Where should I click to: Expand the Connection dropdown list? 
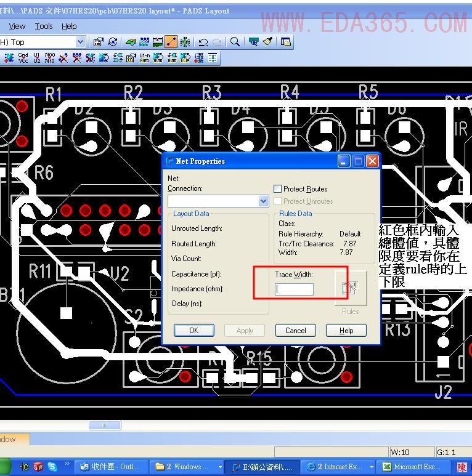pos(264,201)
